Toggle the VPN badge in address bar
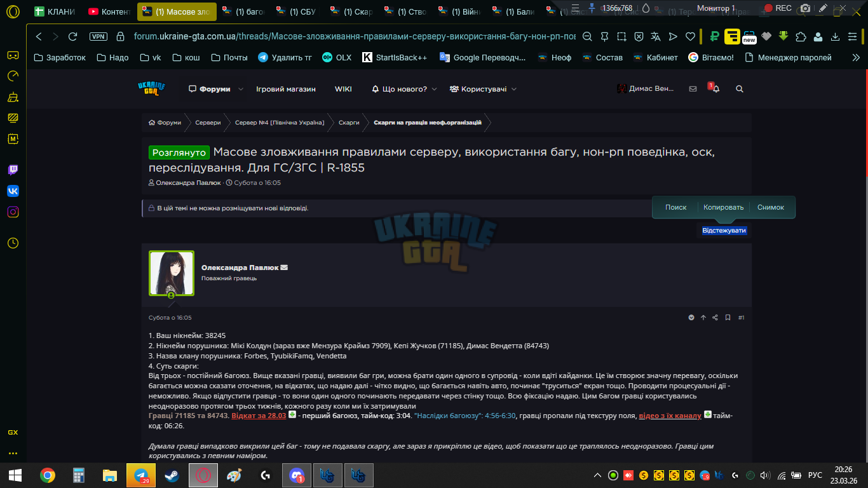The image size is (868, 488). [x=98, y=36]
